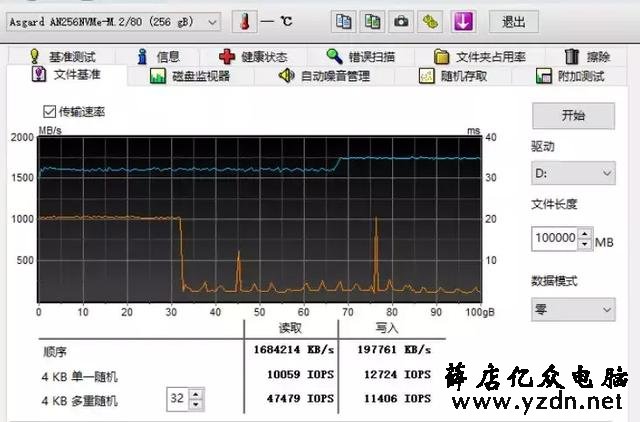Click the copy screenshot to clipboard icon
Screen dimensions: 640x422
[x=372, y=21]
